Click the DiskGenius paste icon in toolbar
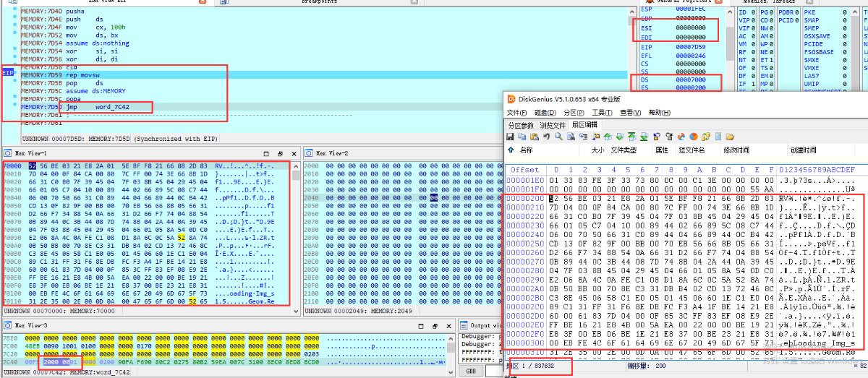The width and height of the screenshot is (868, 378). [535, 136]
